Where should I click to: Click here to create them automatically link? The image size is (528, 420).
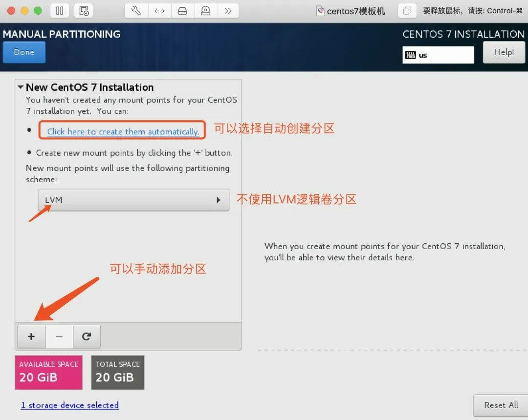pyautogui.click(x=123, y=131)
